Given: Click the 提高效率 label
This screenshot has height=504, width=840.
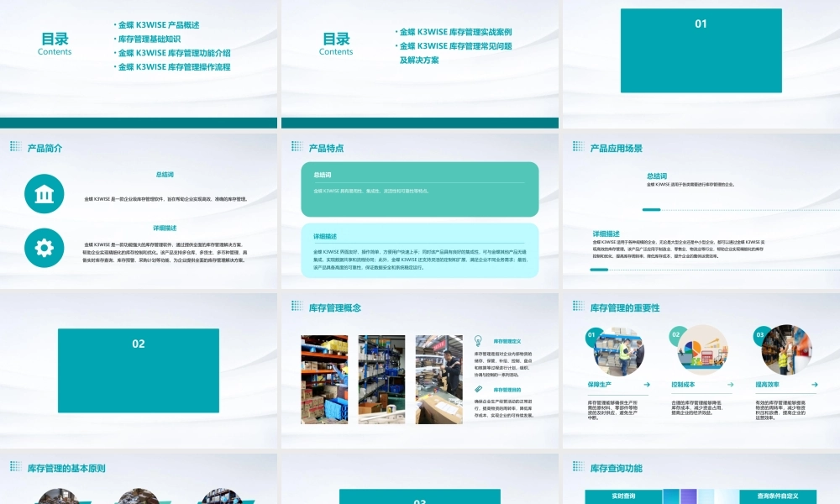Looking at the screenshot, I should click(x=767, y=385).
